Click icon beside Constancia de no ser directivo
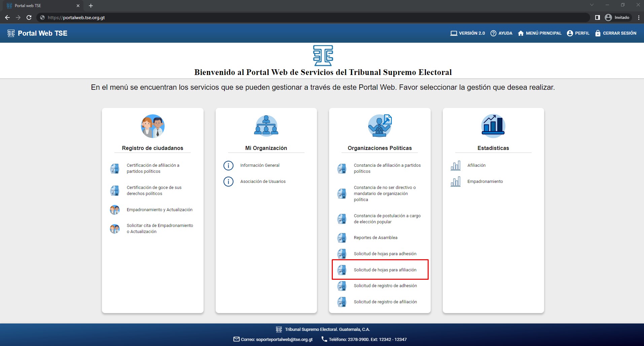Viewport: 644px width, 346px height. [x=342, y=194]
